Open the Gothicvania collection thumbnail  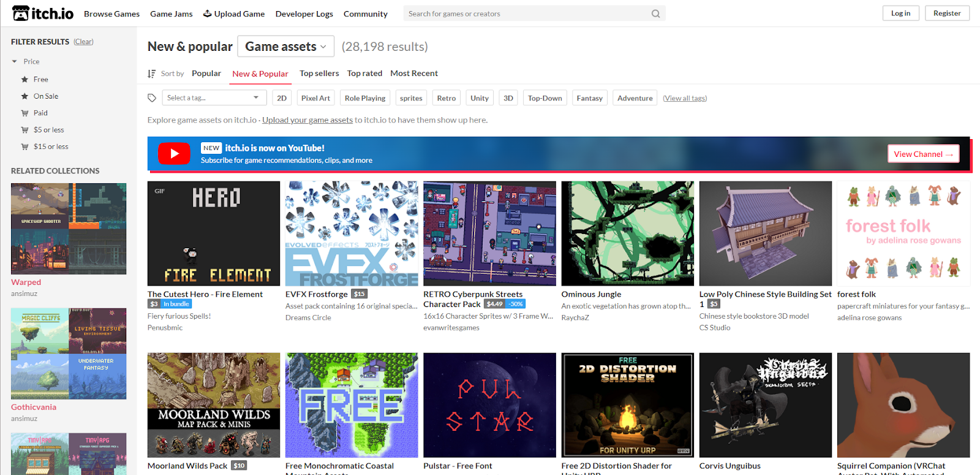(x=69, y=354)
